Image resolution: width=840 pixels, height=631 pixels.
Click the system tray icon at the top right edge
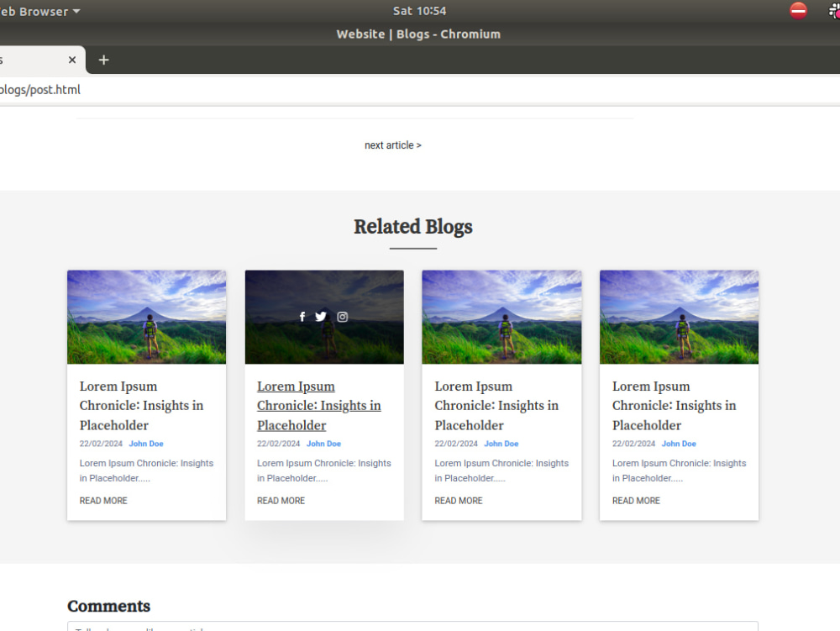834,11
